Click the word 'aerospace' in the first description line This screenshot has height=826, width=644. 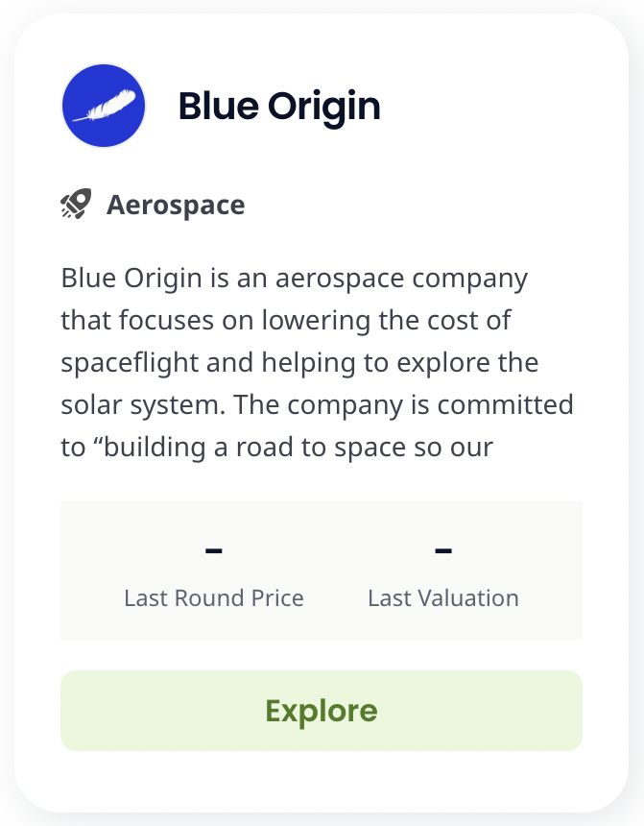[x=340, y=279]
